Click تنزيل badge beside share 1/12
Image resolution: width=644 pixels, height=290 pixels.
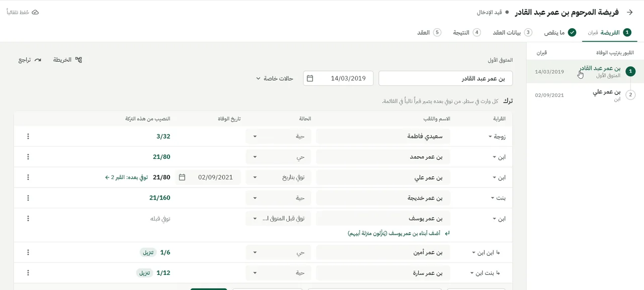pos(144,273)
